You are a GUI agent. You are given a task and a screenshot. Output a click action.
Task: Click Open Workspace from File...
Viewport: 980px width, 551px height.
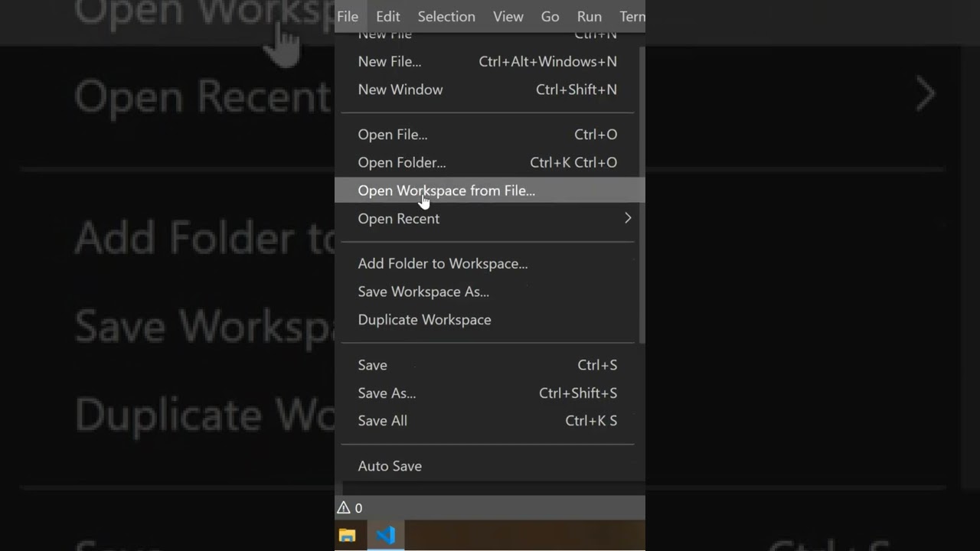coord(490,191)
